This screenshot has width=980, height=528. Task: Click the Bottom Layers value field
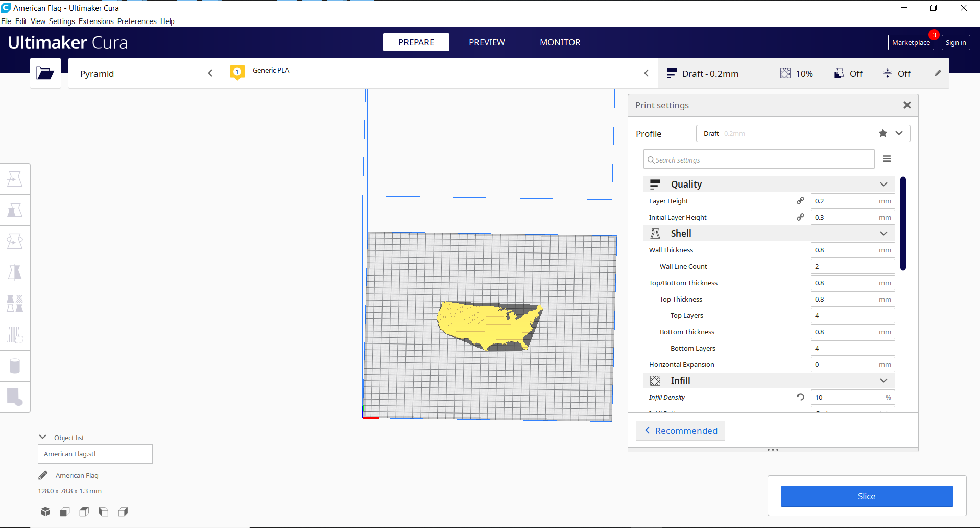pos(853,348)
